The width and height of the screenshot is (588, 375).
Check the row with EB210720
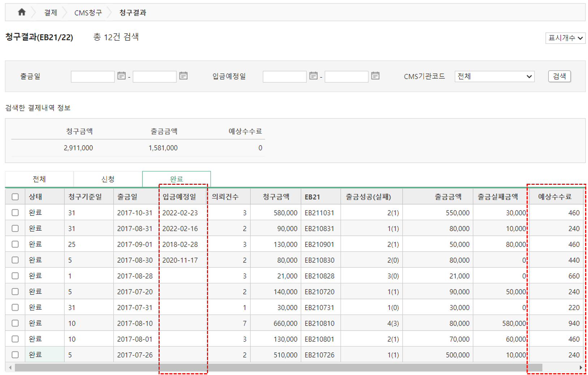click(15, 292)
